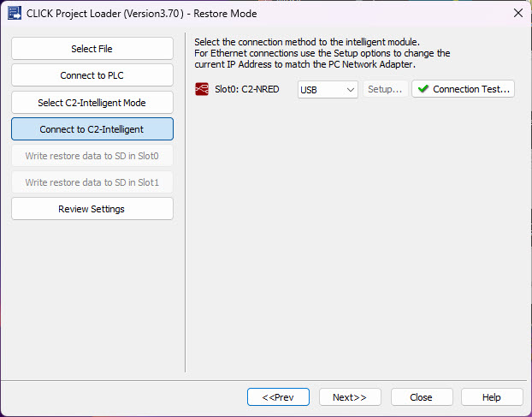Open the Setup options button
The height and width of the screenshot is (417, 532).
click(x=385, y=89)
